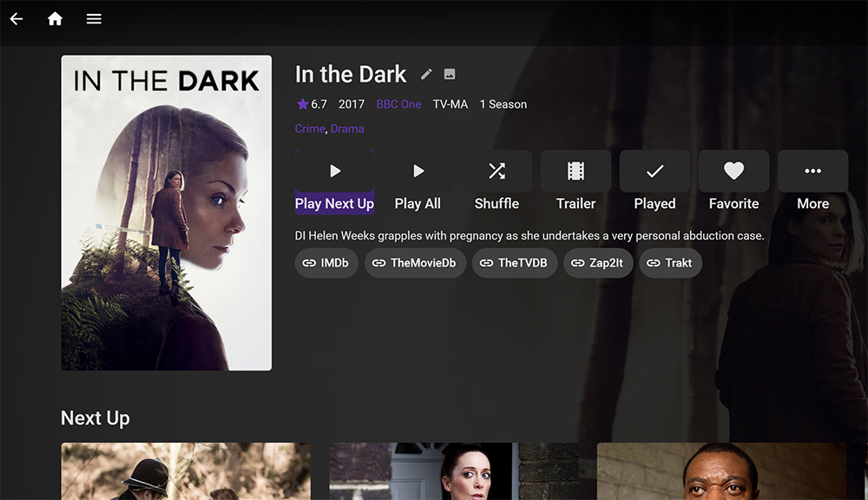Viewport: 868px width, 500px height.
Task: Open Next Up episode thumbnail with dark-haired woman
Action: 454,471
